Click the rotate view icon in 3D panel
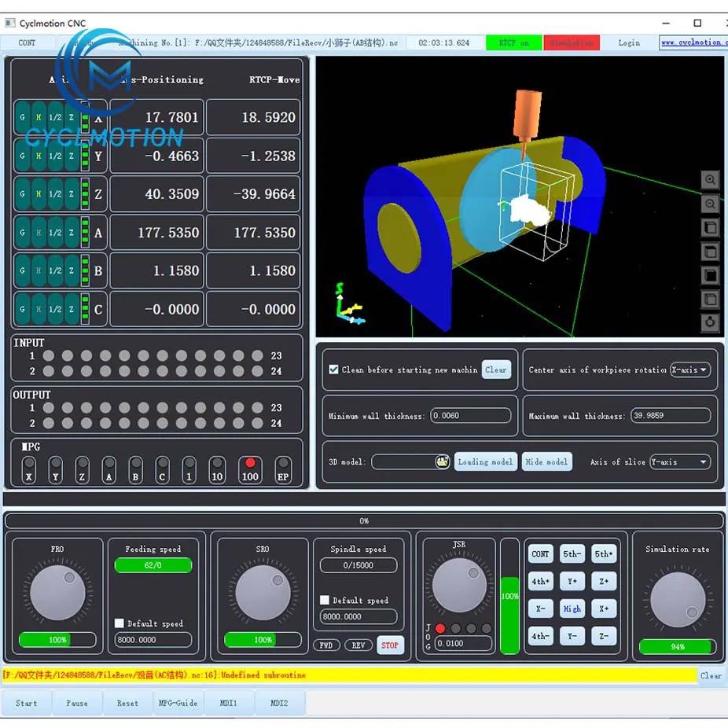This screenshot has width=728, height=728. (710, 322)
